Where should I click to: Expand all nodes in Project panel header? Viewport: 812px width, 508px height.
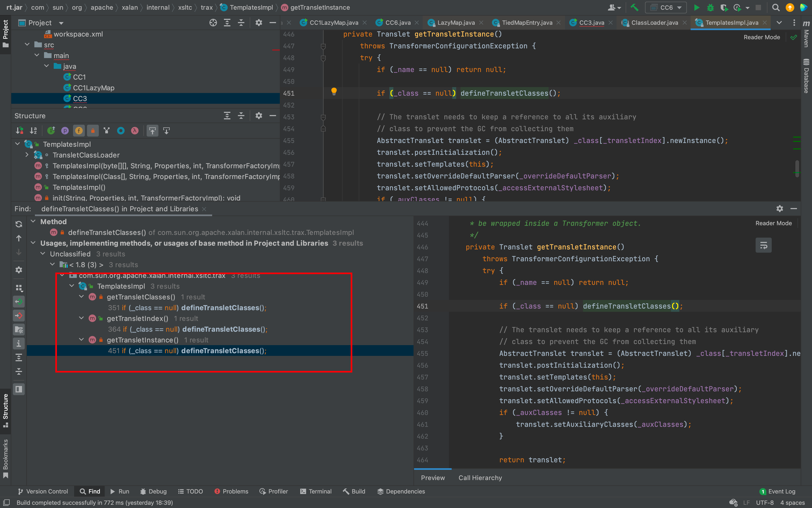click(x=227, y=23)
